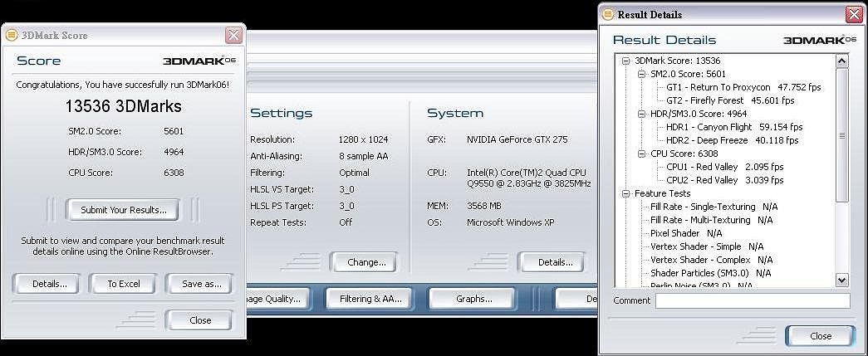The image size is (868, 356).
Task: Click the Result Details vertical scrollbar thumb
Action: coord(842,135)
